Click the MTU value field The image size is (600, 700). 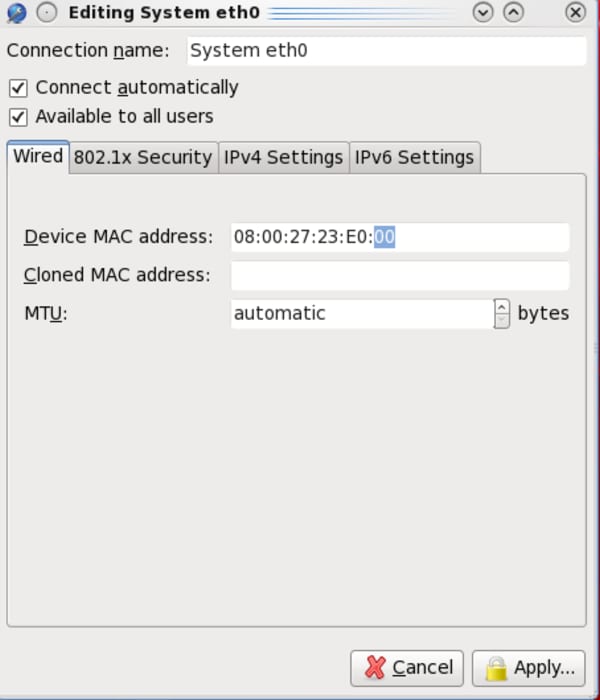click(x=360, y=313)
